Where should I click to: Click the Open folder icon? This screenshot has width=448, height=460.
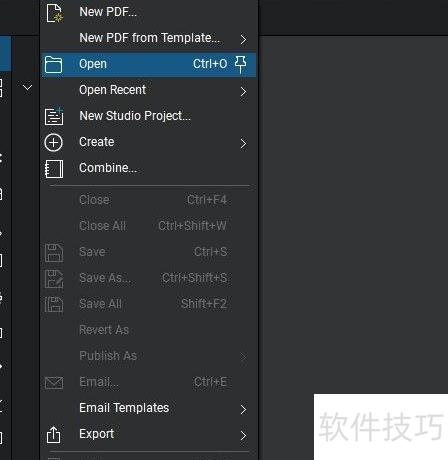53,64
